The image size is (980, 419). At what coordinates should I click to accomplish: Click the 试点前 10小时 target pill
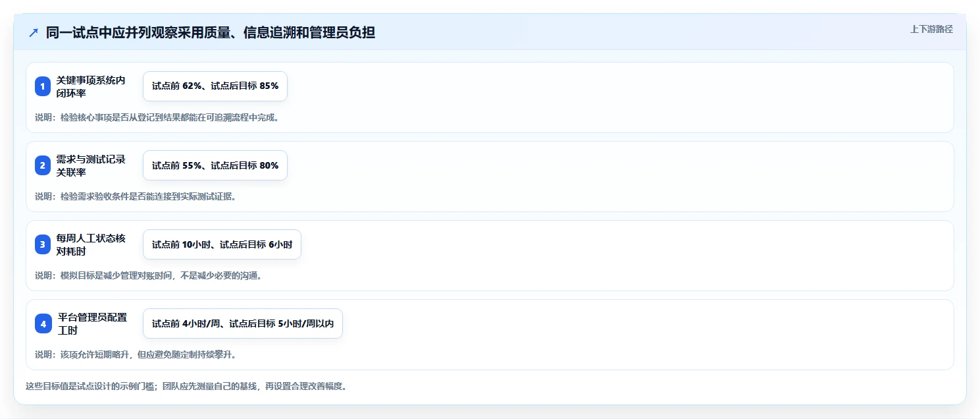tap(222, 244)
